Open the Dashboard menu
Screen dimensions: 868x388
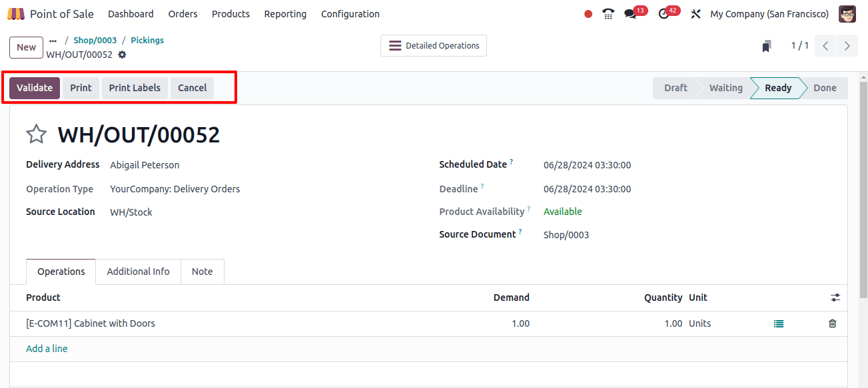coord(131,14)
